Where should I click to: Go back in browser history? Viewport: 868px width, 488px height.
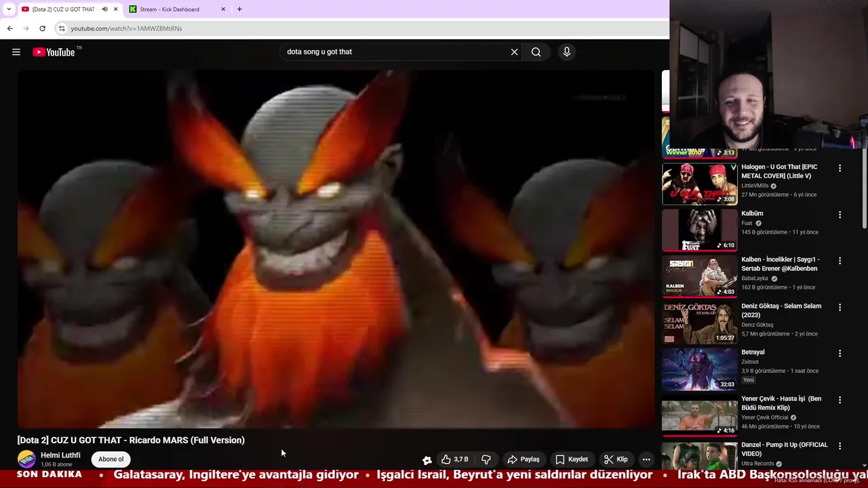click(9, 28)
